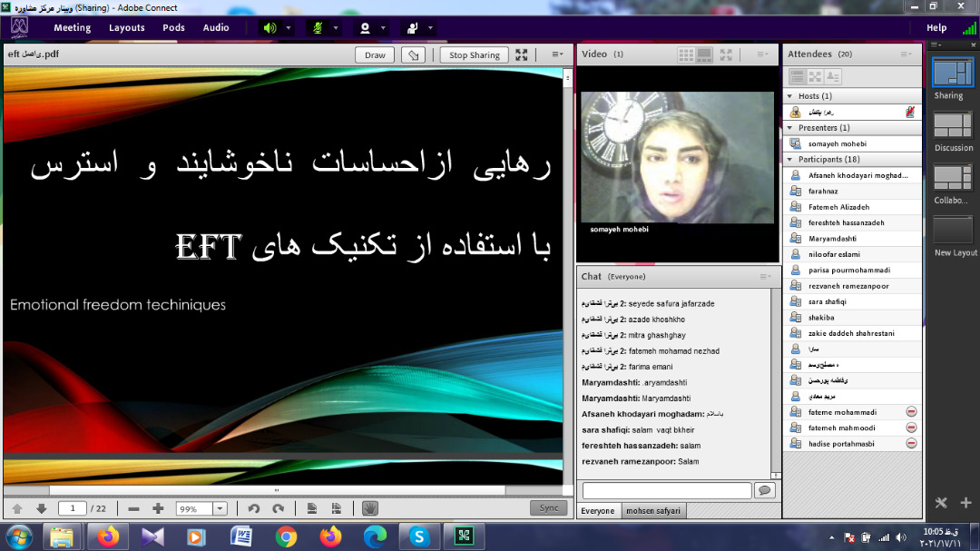
Task: Toggle the microphone mute icon
Action: click(318, 28)
